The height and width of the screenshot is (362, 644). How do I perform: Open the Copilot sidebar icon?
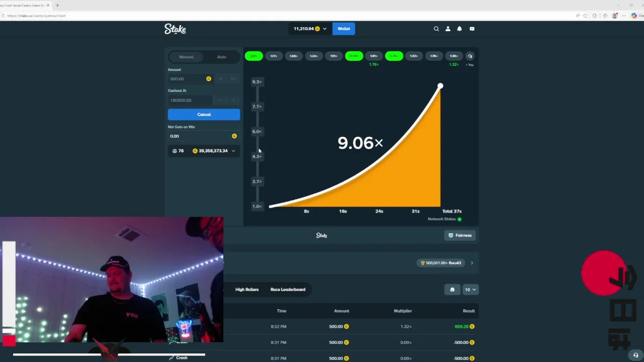634,16
